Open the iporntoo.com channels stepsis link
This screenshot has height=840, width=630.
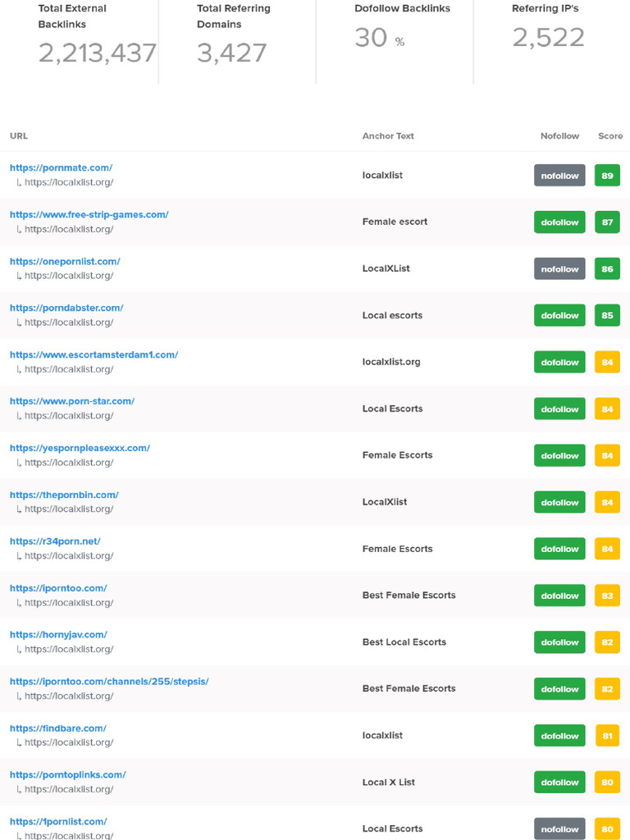tap(109, 682)
